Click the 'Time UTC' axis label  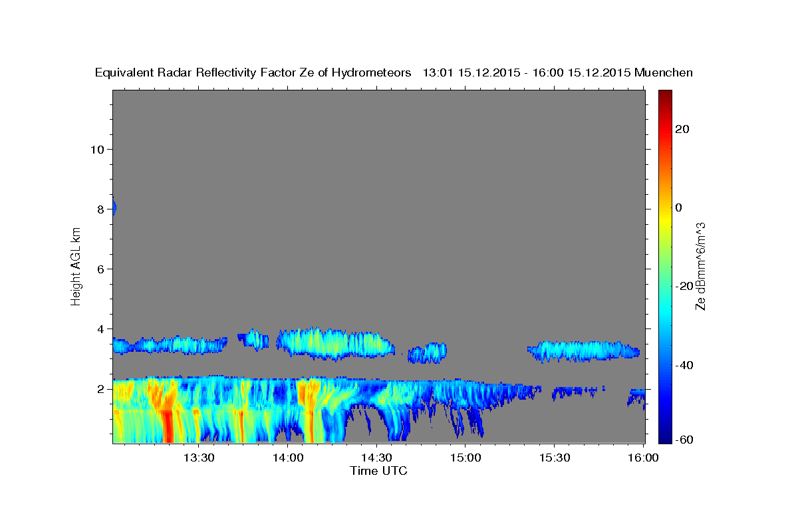(378, 471)
